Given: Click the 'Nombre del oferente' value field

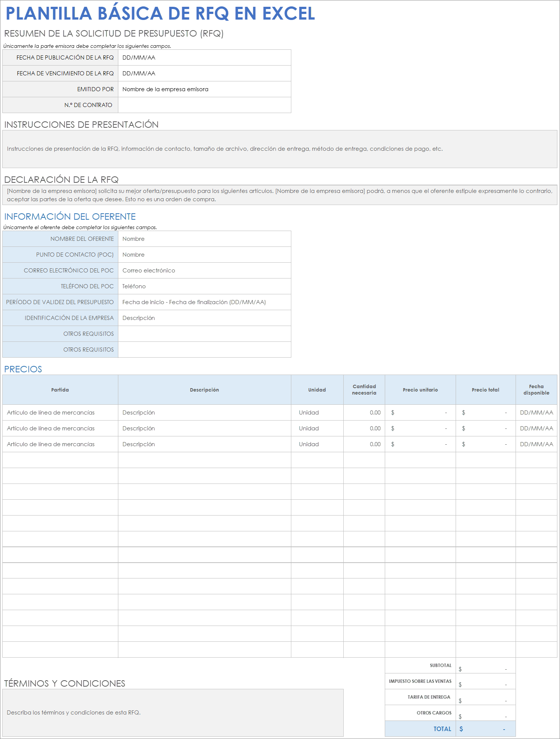Looking at the screenshot, I should 204,239.
